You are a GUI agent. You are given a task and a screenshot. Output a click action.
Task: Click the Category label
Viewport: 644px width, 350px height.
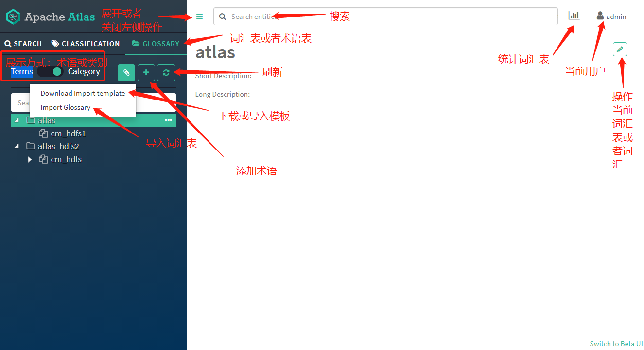84,71
